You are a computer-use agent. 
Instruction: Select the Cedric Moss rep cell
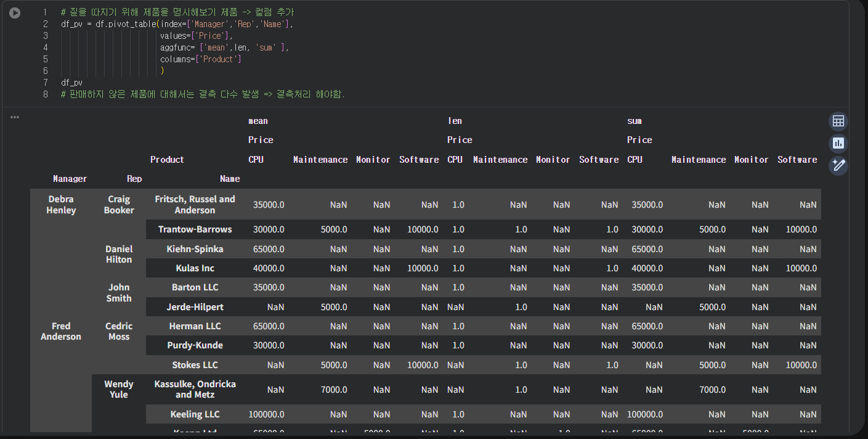pyautogui.click(x=119, y=331)
